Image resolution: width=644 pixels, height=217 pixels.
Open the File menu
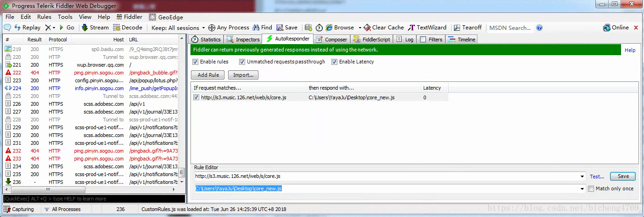[x=10, y=17]
